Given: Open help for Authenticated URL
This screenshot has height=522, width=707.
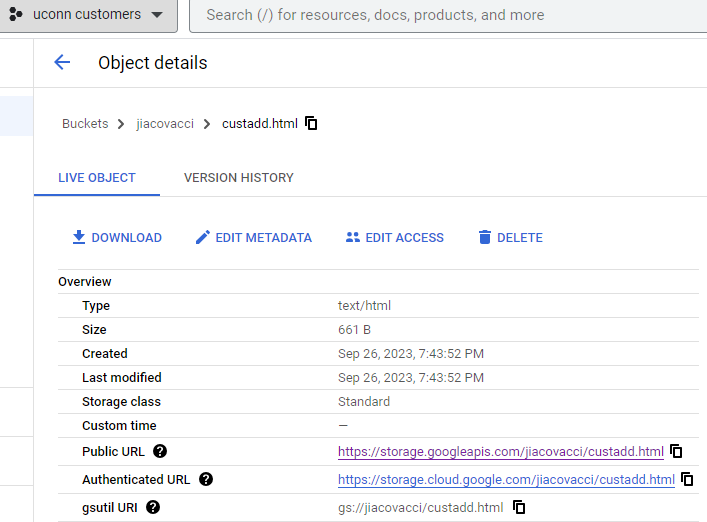Looking at the screenshot, I should [206, 479].
